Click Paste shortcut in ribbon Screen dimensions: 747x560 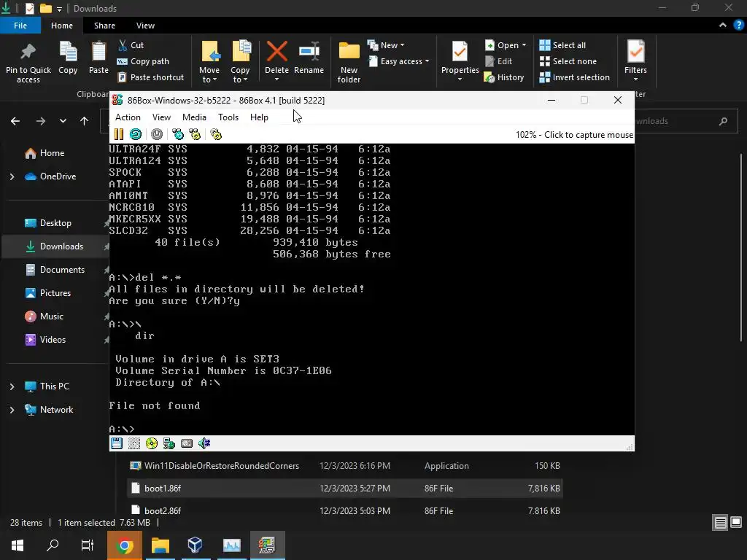[150, 77]
